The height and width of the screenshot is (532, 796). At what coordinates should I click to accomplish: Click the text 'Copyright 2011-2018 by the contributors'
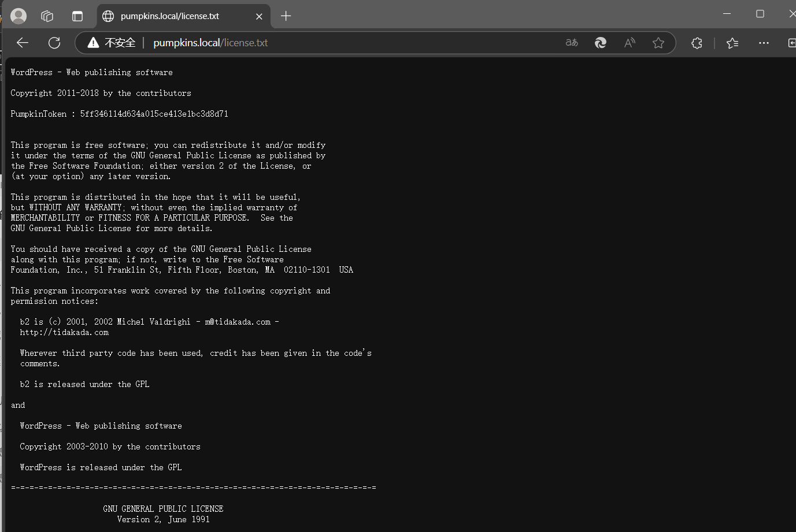coord(101,93)
